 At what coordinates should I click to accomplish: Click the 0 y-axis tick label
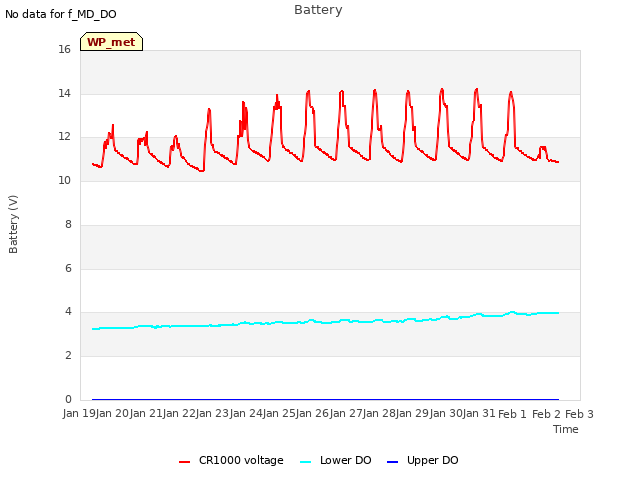click(68, 399)
